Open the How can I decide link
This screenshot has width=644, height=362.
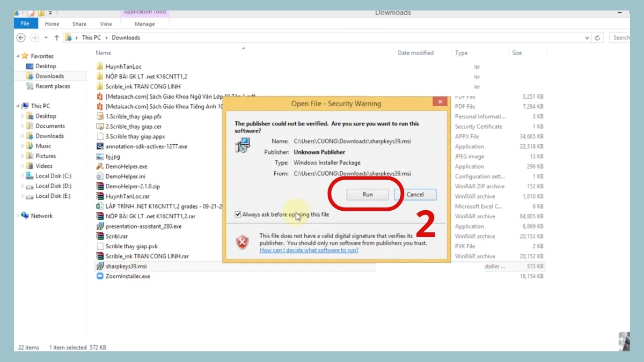[309, 250]
